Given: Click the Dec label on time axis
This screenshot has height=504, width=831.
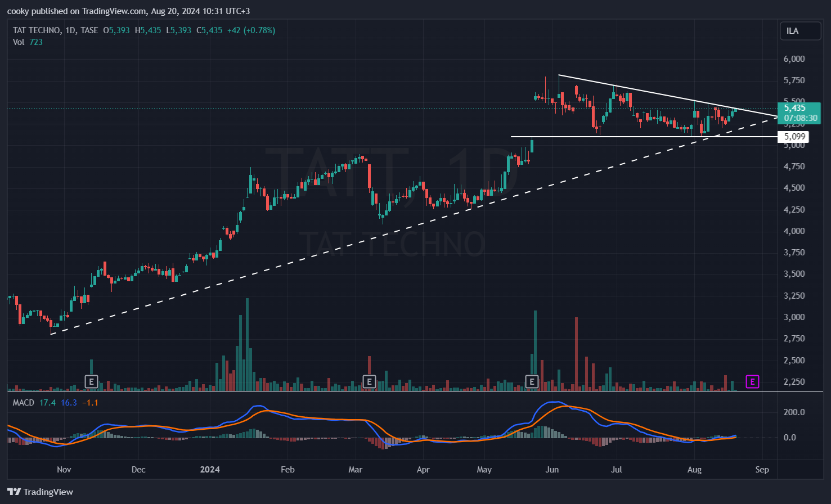Looking at the screenshot, I should (x=138, y=470).
